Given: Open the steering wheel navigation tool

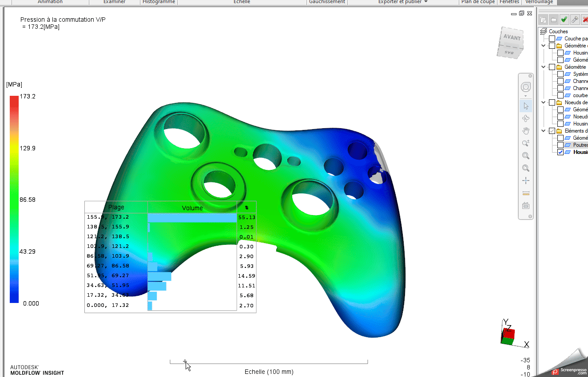Looking at the screenshot, I should (x=526, y=87).
